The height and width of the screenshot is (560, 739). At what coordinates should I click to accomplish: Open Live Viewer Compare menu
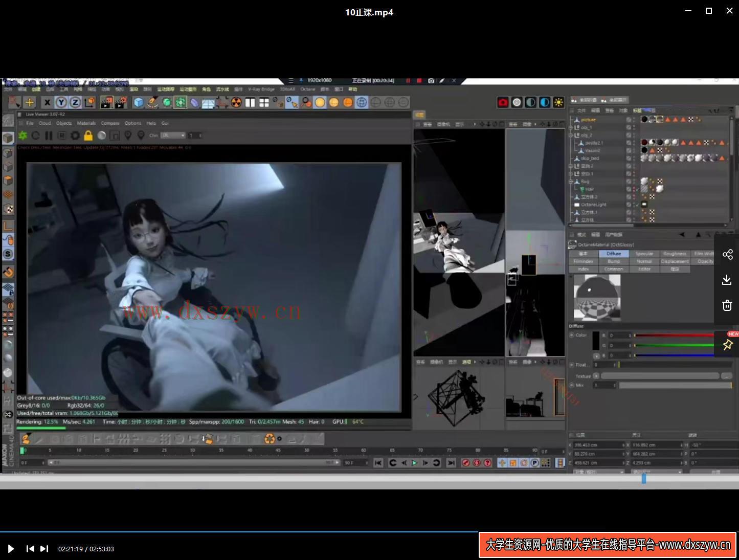point(110,123)
